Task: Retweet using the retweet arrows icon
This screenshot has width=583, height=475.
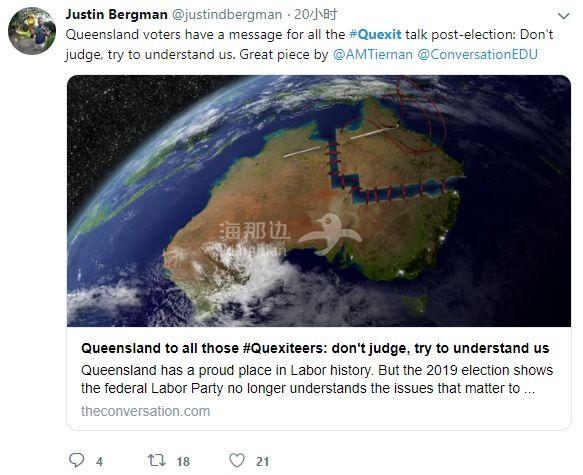Action: click(x=157, y=460)
